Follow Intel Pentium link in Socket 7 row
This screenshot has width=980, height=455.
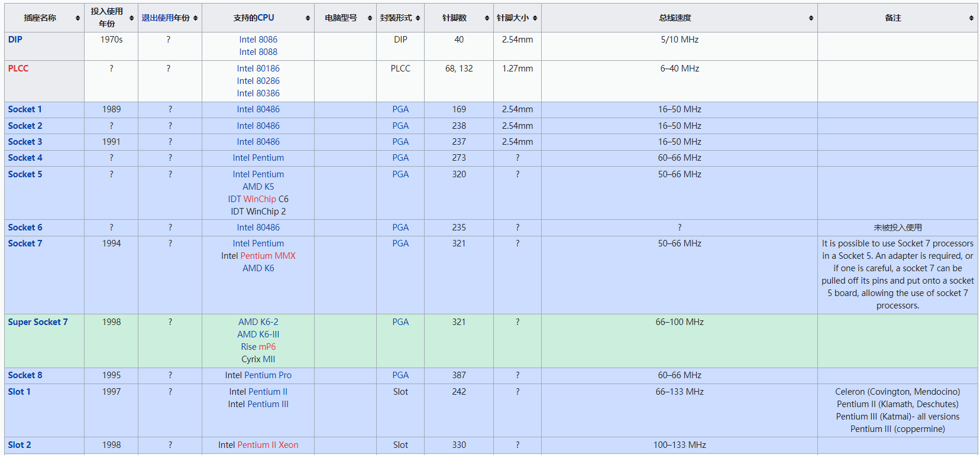tap(258, 243)
